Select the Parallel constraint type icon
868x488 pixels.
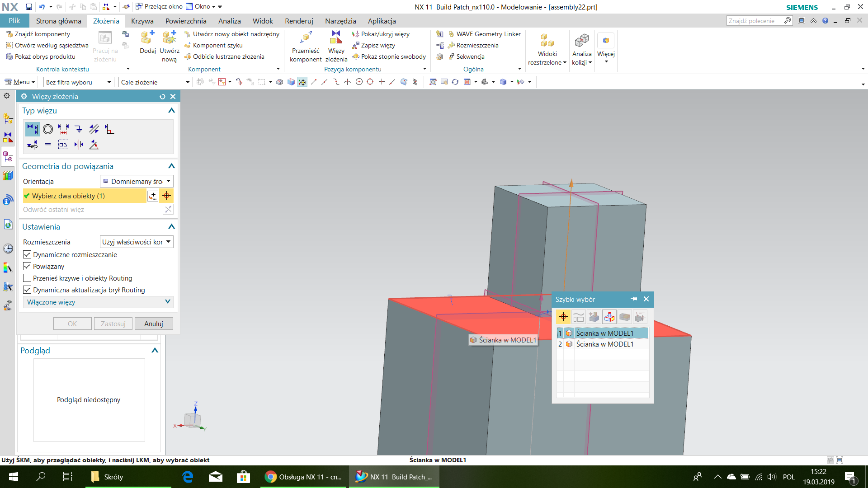tap(94, 129)
